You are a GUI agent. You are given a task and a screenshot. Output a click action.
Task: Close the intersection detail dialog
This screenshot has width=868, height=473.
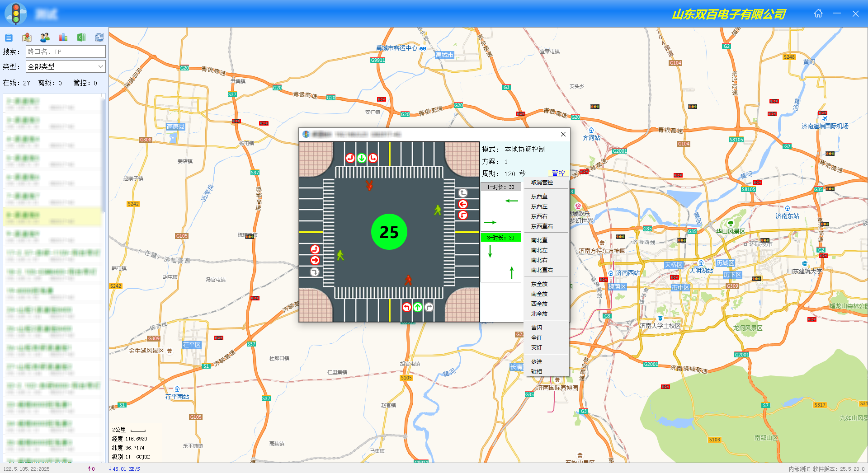pyautogui.click(x=563, y=134)
